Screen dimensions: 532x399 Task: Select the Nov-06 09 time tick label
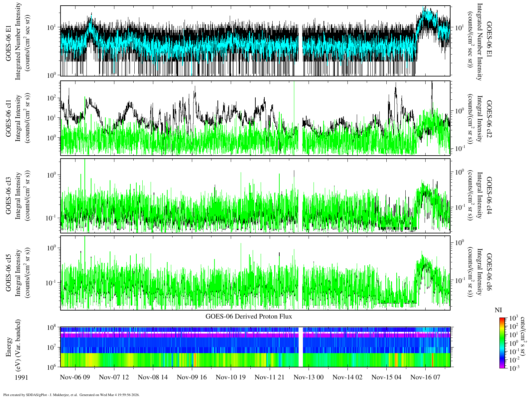pyautogui.click(x=75, y=377)
